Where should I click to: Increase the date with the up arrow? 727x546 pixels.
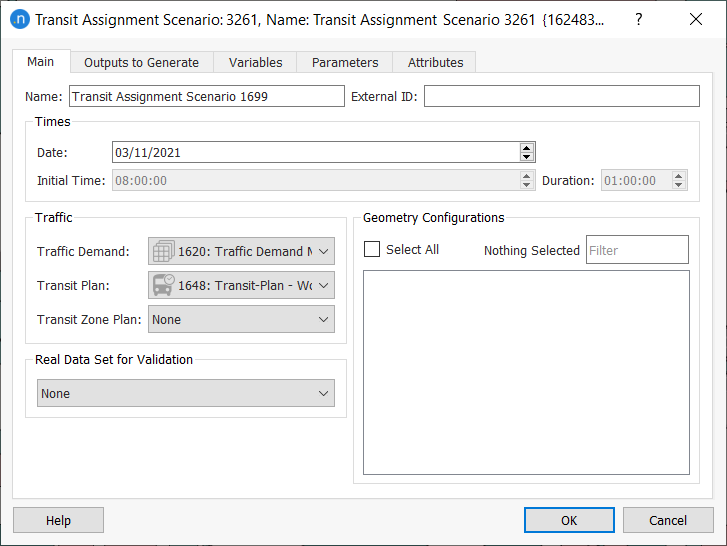point(526,148)
